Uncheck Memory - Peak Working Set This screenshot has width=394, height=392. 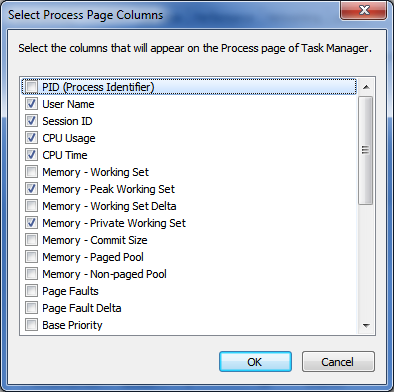(x=31, y=189)
